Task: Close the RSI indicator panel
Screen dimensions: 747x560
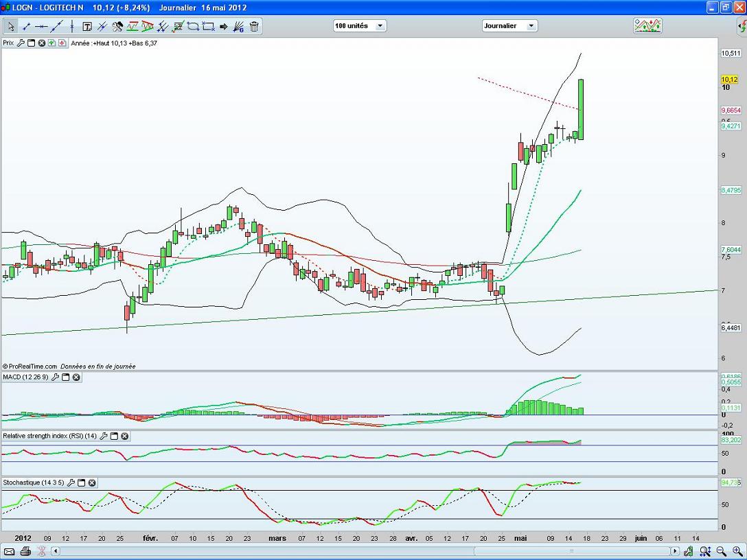Action: [x=125, y=436]
